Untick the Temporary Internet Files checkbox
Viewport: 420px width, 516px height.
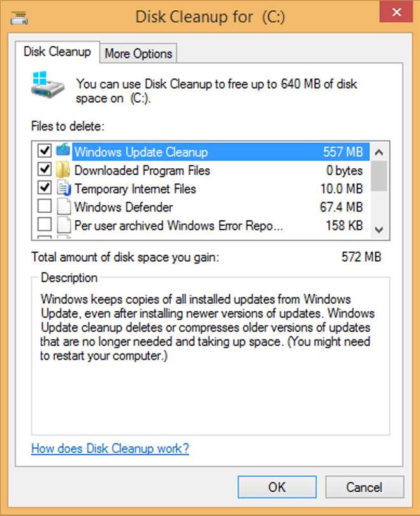45,187
